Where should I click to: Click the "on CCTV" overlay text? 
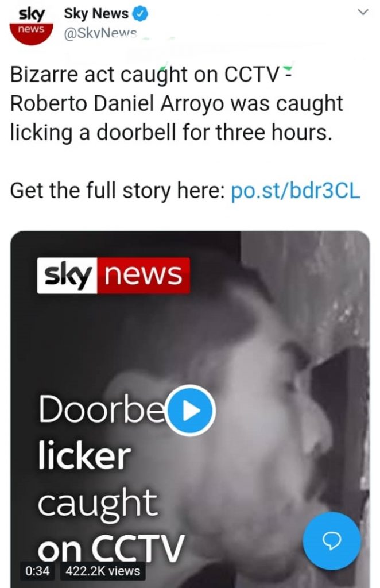(x=111, y=547)
